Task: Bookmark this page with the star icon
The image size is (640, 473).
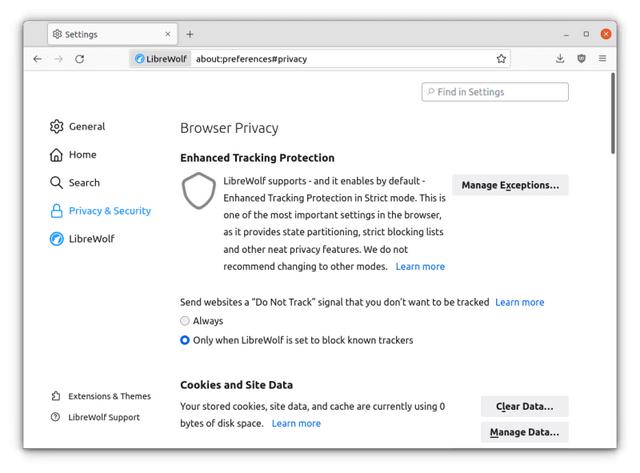Action: point(501,59)
